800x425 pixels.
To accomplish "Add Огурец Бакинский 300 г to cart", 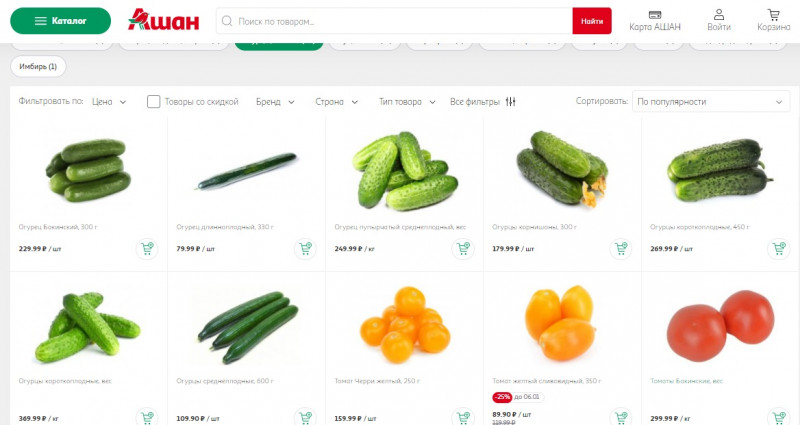I will (147, 249).
